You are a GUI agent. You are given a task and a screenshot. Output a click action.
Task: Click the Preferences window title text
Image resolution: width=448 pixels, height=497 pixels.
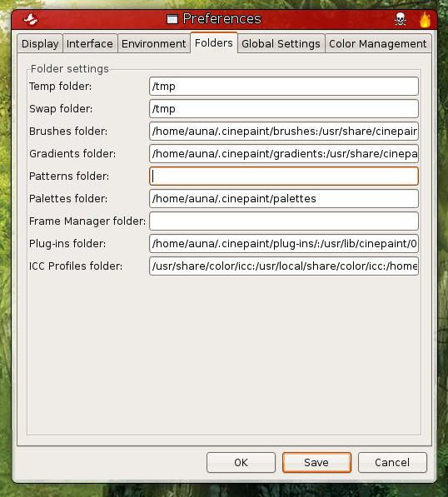222,19
